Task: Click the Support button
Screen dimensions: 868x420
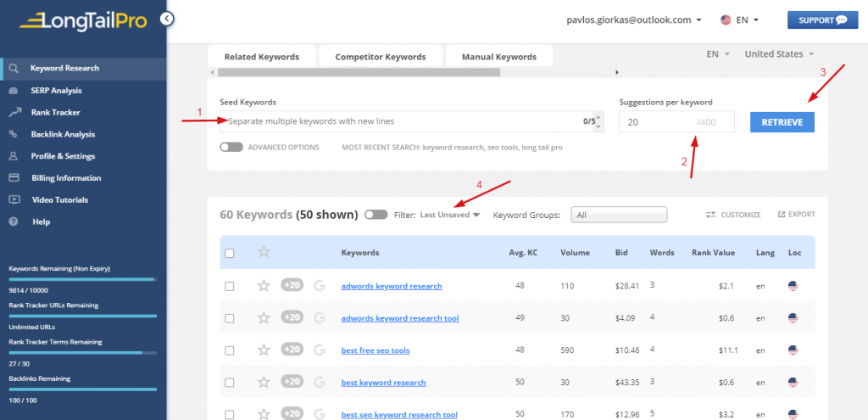Action: pyautogui.click(x=822, y=20)
